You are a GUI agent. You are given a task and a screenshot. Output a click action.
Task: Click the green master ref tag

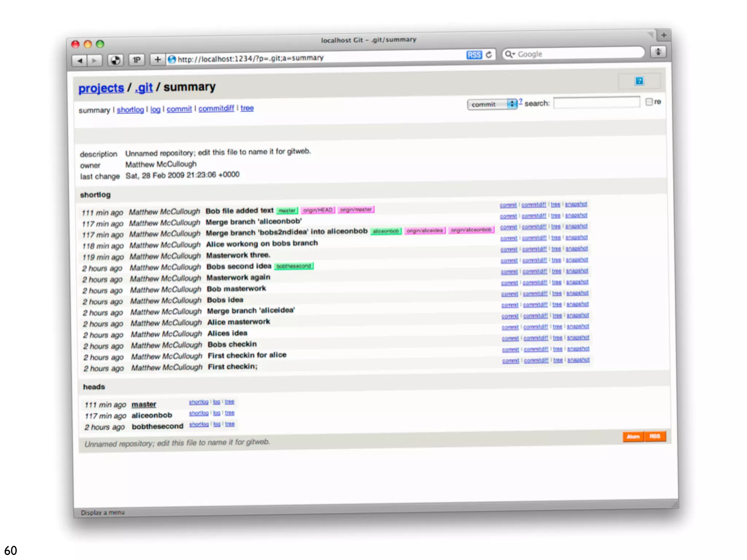(287, 210)
